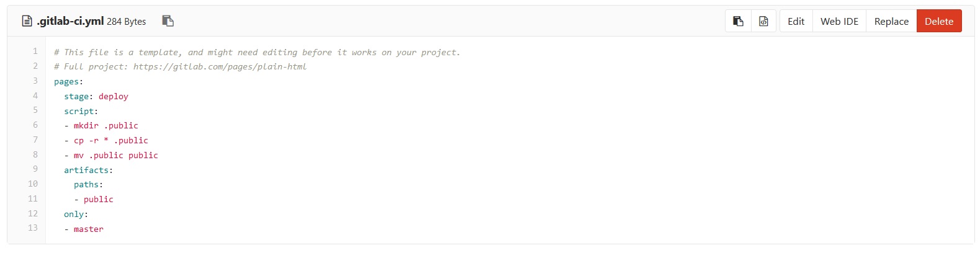
Task: Select line number 7 in gutter
Action: [x=35, y=140]
